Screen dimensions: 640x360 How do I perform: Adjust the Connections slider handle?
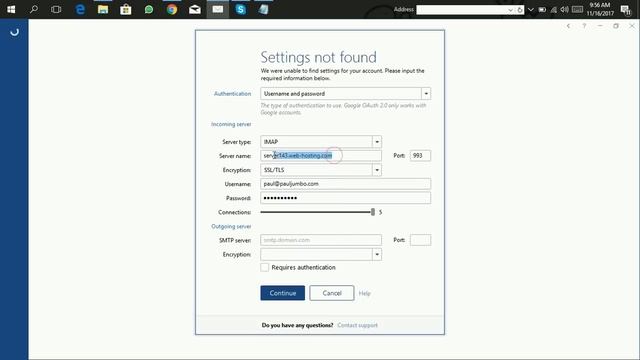(373, 212)
